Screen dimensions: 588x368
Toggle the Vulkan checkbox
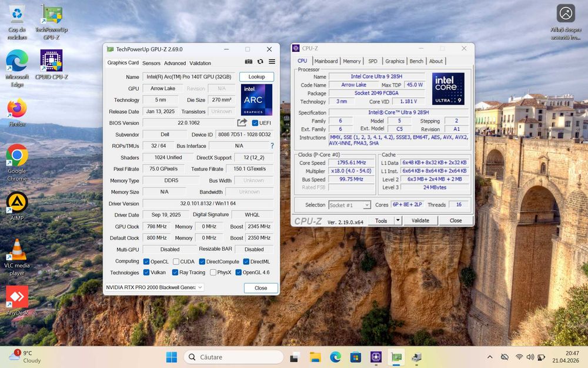point(146,272)
